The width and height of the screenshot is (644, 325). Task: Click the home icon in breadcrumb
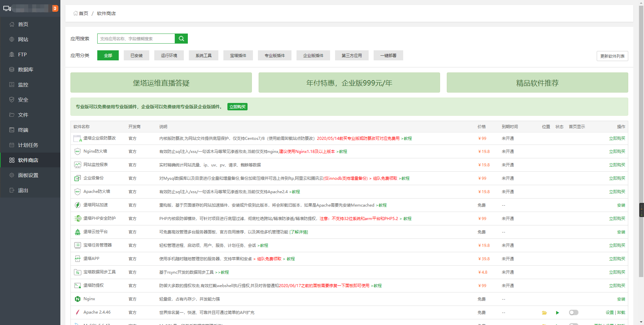(75, 13)
